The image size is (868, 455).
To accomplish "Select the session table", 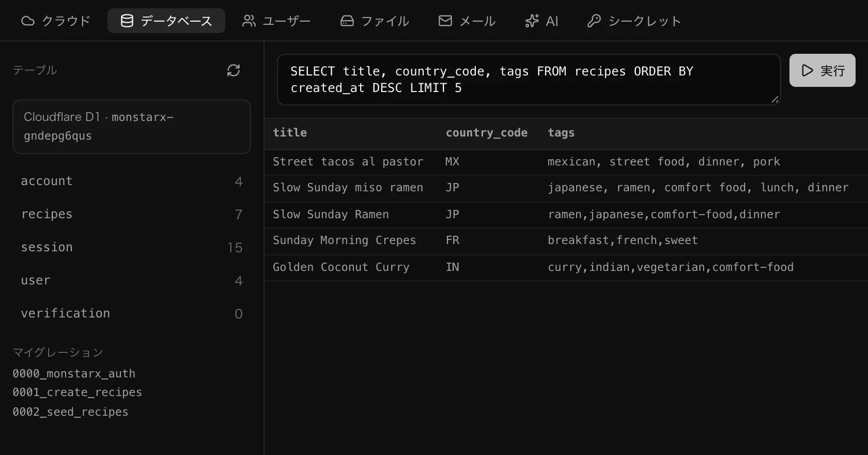I will 132,247.
